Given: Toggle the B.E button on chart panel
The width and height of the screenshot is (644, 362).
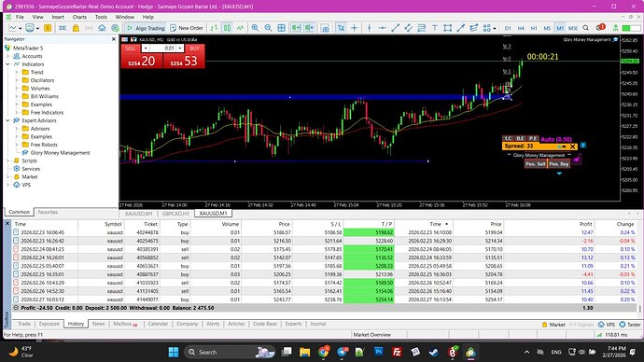Looking at the screenshot, I should (521, 139).
